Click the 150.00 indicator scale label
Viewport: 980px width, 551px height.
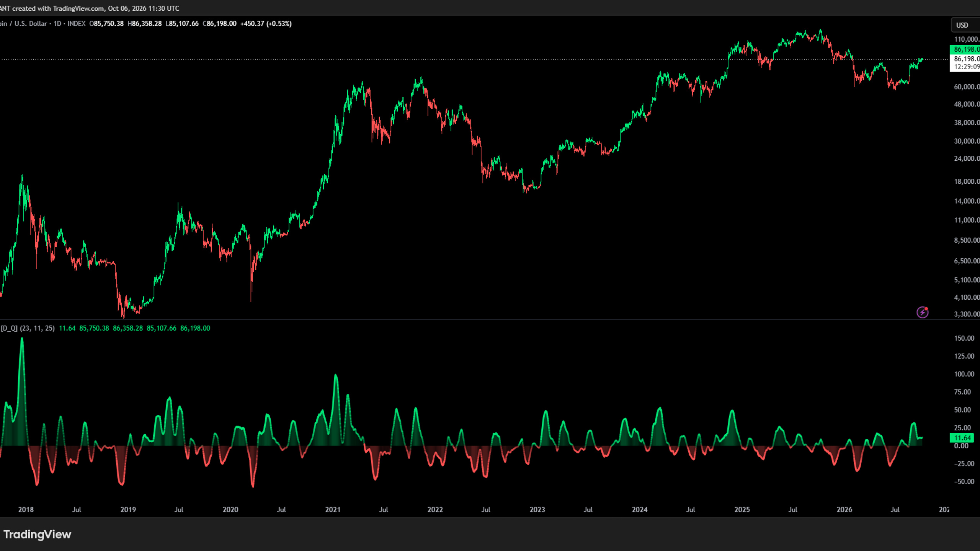click(964, 338)
